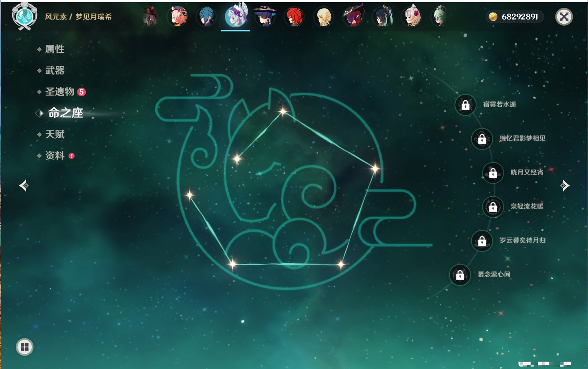Screen dimensions: 588x369
Task: Go to previous character with left arrow
Action: [x=24, y=186]
